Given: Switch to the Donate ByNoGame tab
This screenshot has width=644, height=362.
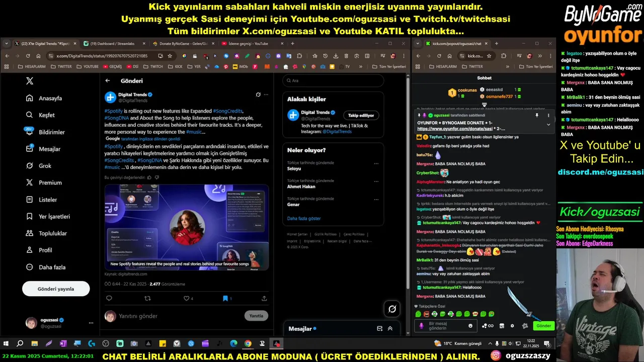Looking at the screenshot, I should [183, 44].
